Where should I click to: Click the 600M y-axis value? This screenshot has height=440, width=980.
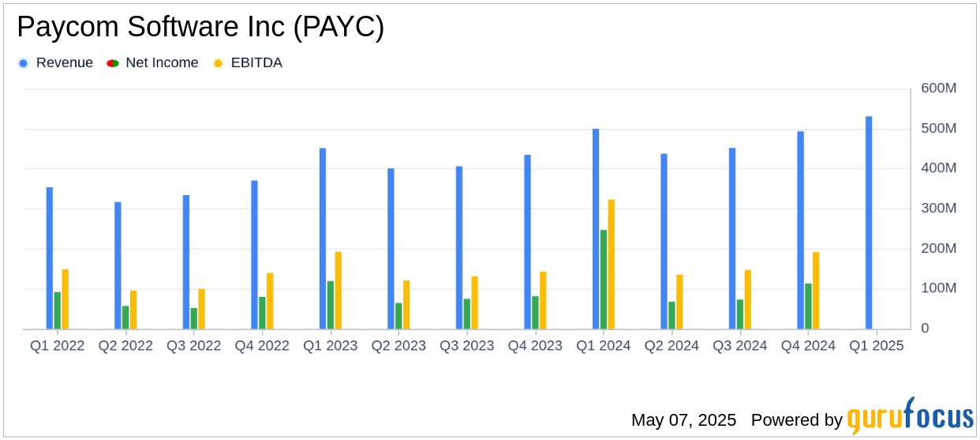point(939,88)
